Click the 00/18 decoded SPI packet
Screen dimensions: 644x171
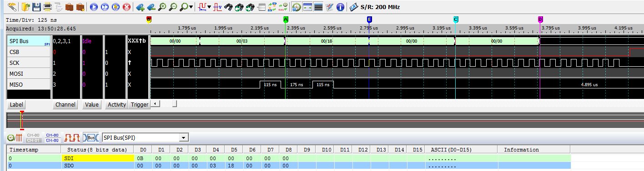tap(327, 41)
